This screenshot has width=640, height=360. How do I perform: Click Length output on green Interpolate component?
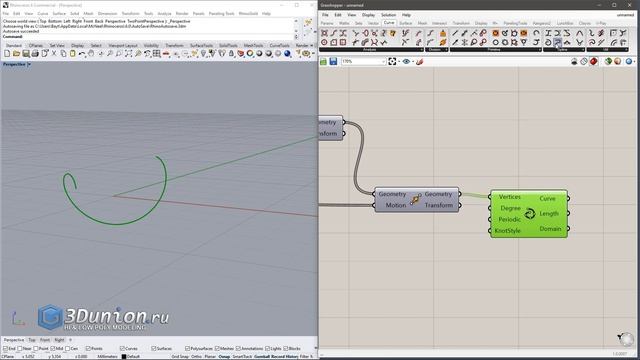[x=549, y=213]
